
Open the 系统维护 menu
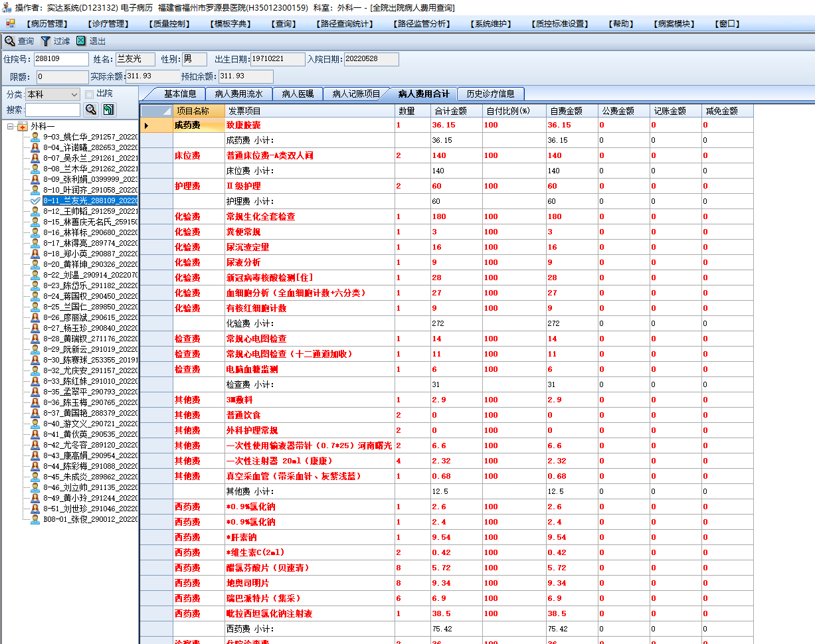[492, 24]
